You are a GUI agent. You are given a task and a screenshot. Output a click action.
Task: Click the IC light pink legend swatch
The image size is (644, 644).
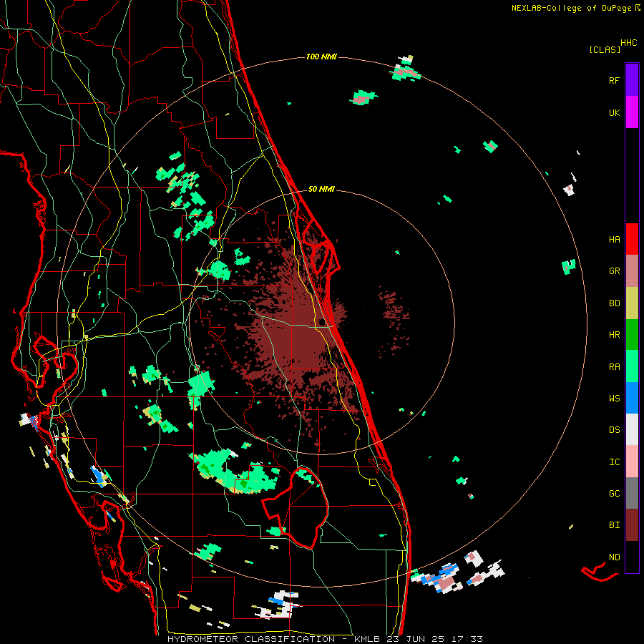pos(632,462)
